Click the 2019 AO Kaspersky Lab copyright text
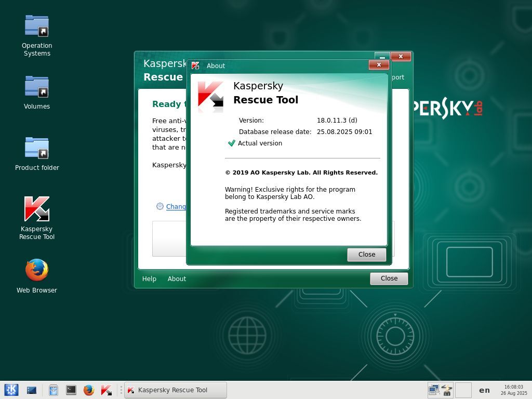Screen dimensions: 532x399 click(301, 172)
